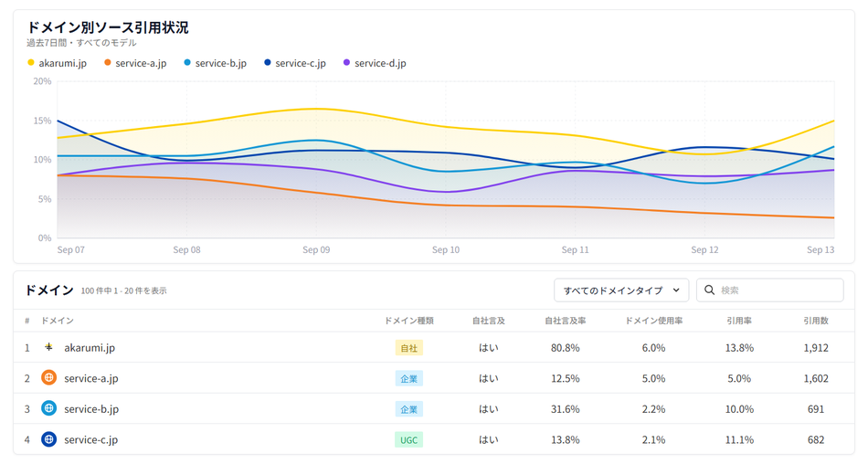Toggle the service-c.jp legend series
This screenshot has width=868, height=464.
[x=295, y=63]
